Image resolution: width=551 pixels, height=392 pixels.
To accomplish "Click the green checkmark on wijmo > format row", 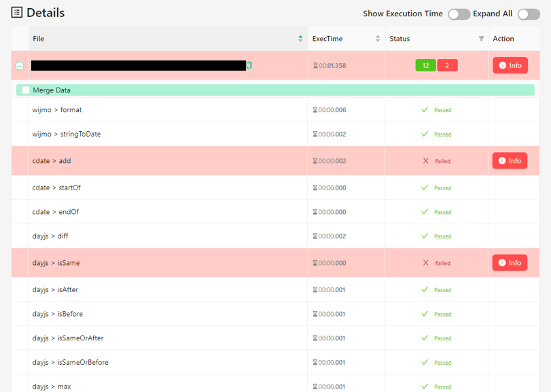I will (x=425, y=108).
